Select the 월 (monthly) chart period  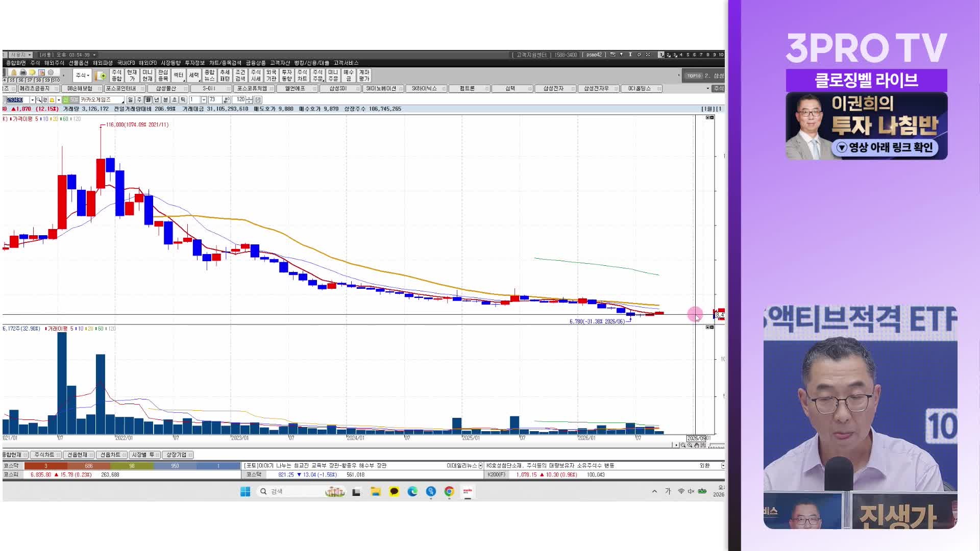[x=148, y=99]
